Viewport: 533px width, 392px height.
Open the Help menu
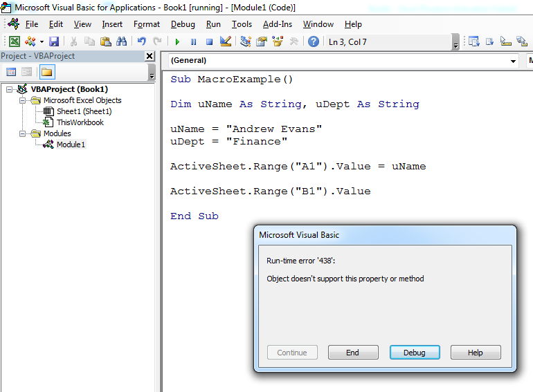[353, 24]
